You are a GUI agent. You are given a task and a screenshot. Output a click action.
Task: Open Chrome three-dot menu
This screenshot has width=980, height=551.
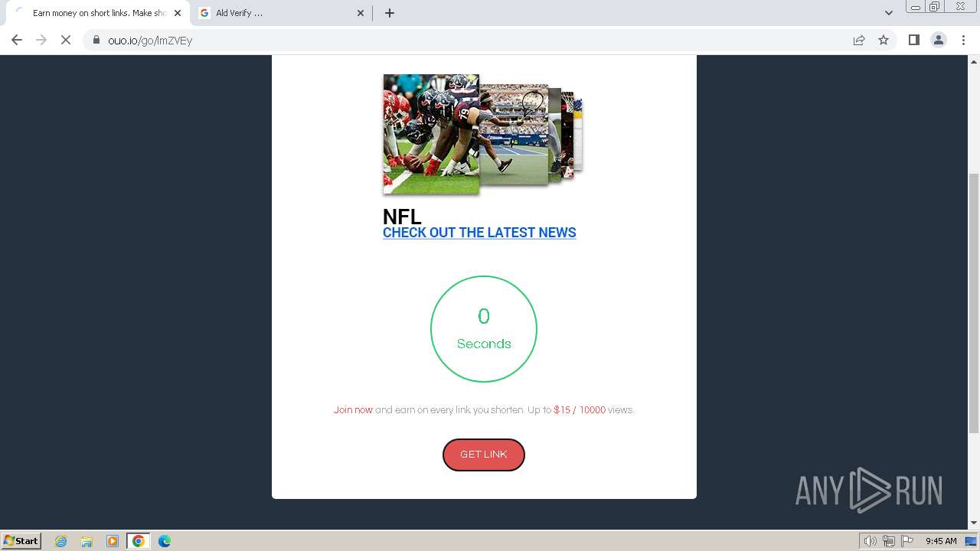point(963,40)
